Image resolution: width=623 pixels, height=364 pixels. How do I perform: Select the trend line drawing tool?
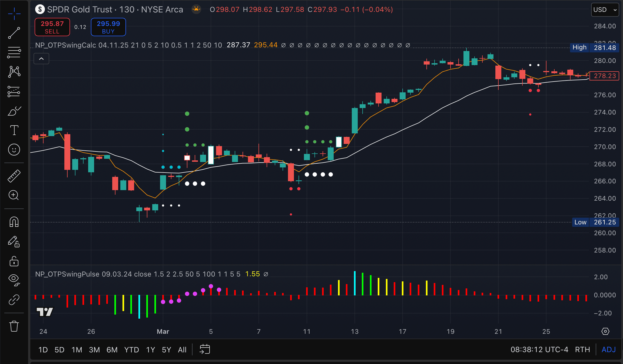pyautogui.click(x=14, y=33)
